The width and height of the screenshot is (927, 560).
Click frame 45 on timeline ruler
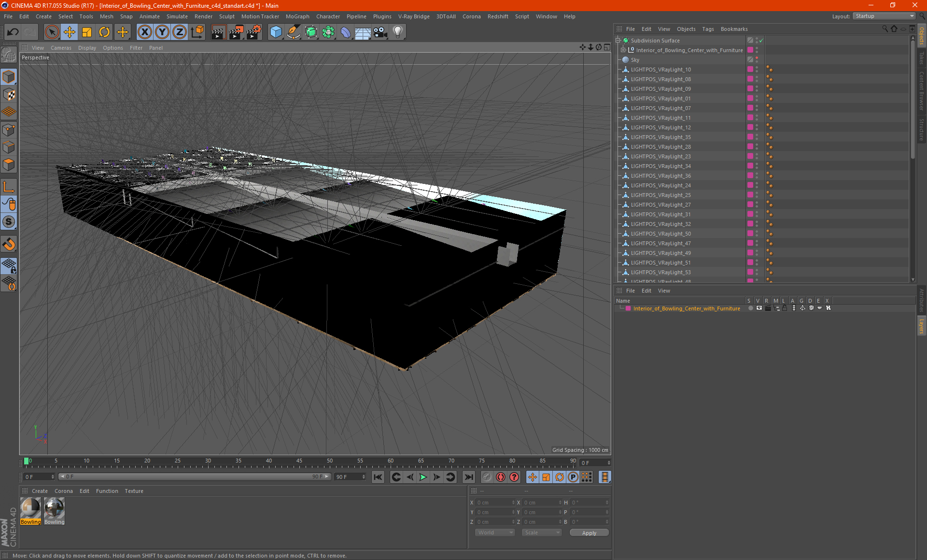[x=299, y=461]
